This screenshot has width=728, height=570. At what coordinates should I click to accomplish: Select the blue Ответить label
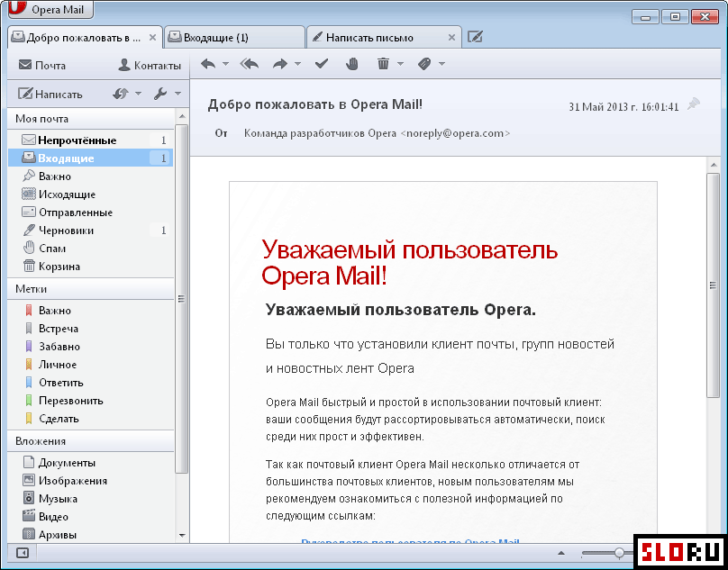(x=90, y=383)
